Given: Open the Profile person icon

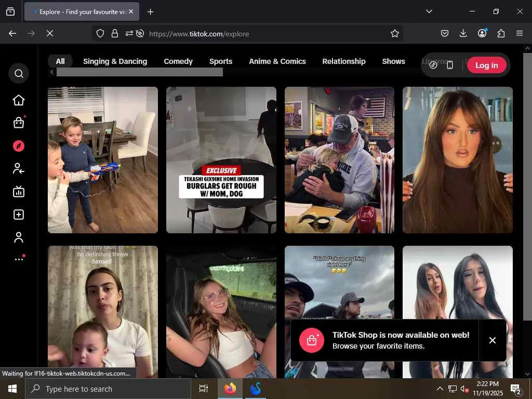Looking at the screenshot, I should tap(19, 237).
